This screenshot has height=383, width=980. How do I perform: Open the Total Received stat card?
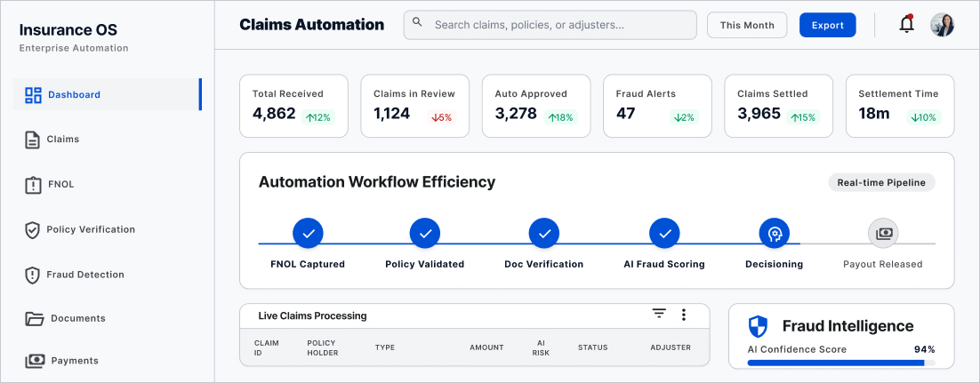293,107
